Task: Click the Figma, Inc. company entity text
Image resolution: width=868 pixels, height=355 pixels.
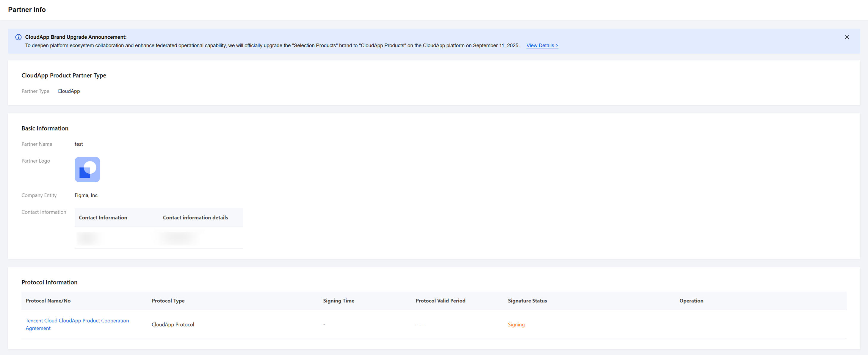Action: coord(87,195)
